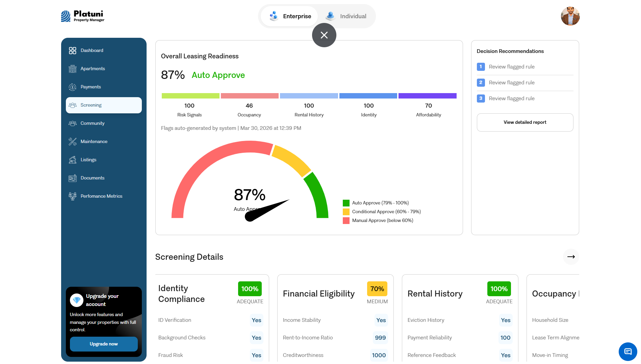Click the Rental History 100% badge
This screenshot has width=641, height=364.
[x=499, y=289]
